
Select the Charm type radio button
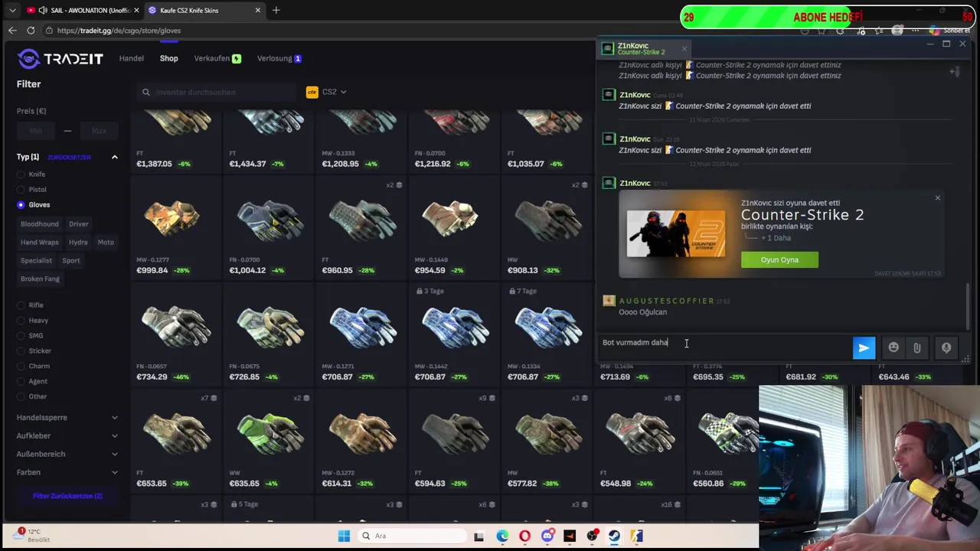tap(21, 367)
